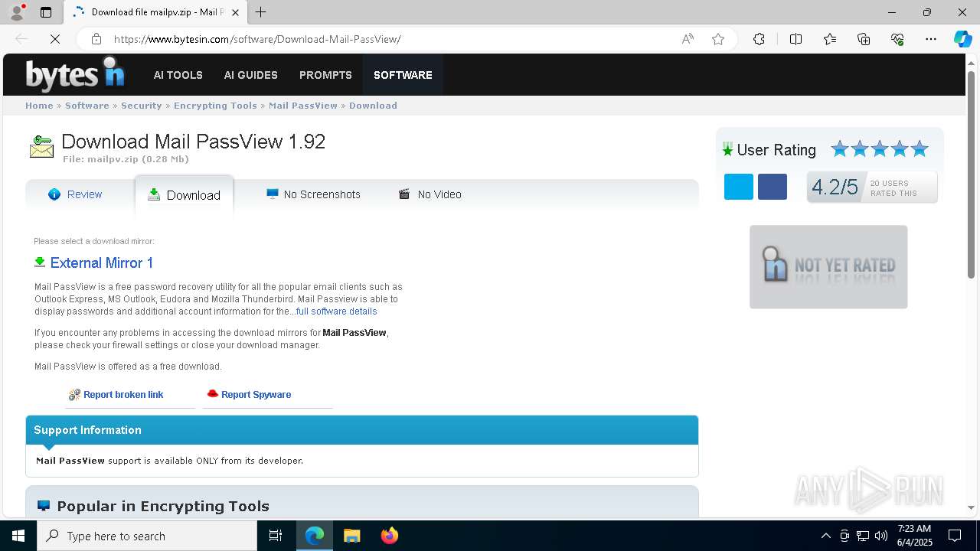Click the 4.2/5 rating box
Image resolution: width=980 pixels, height=551 pixels.
click(872, 187)
